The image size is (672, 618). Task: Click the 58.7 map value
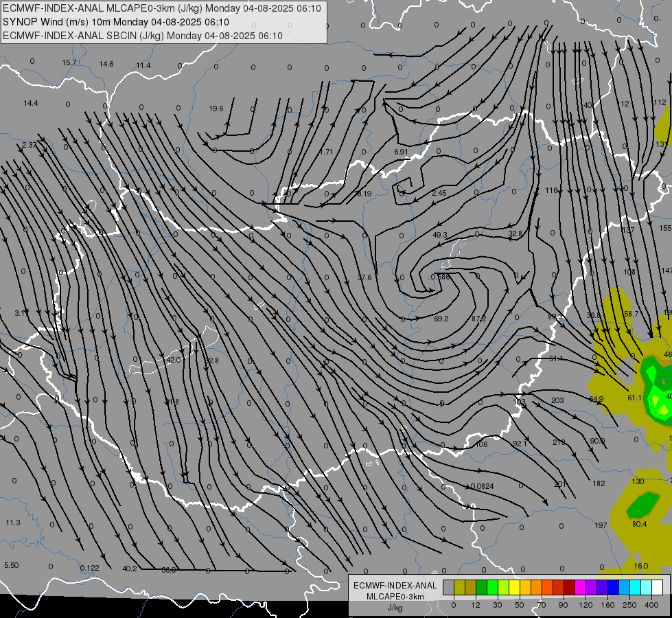click(631, 314)
